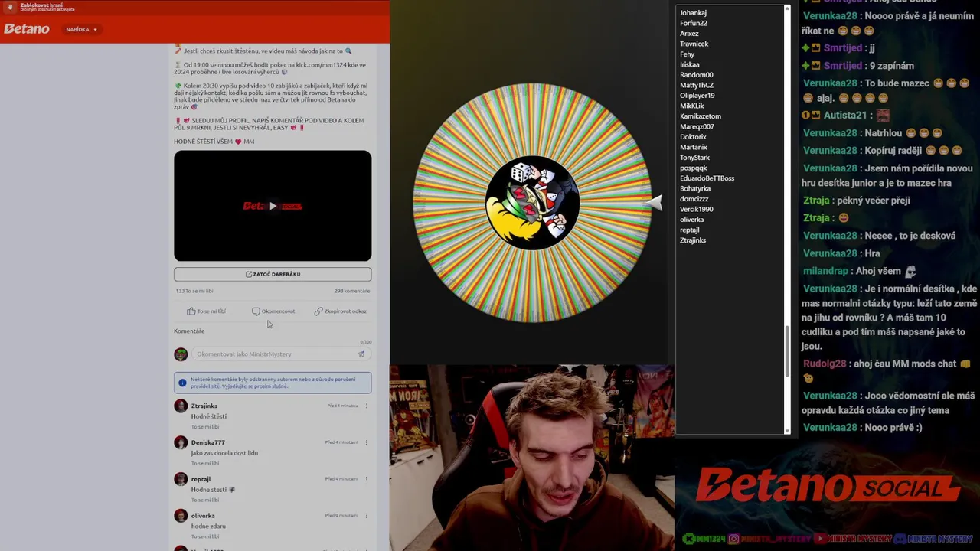The height and width of the screenshot is (551, 980).
Task: Click oliverka's avatar in the comments
Action: click(181, 517)
